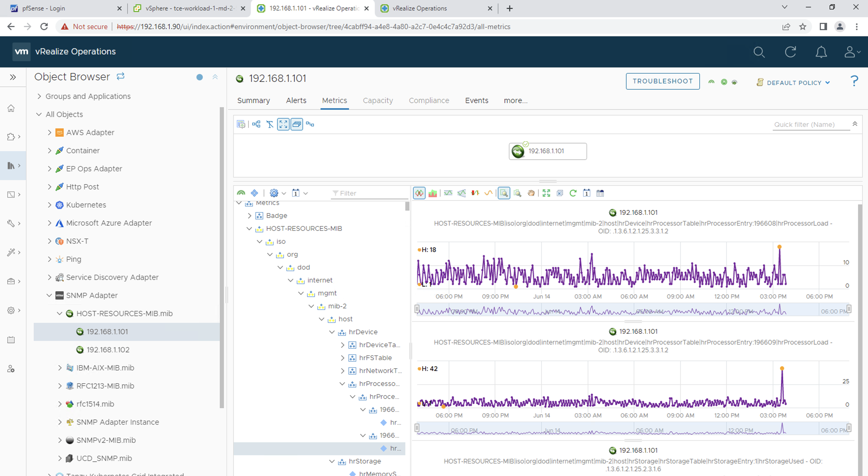The image size is (868, 476).
Task: Open the Events tab
Action: point(476,100)
